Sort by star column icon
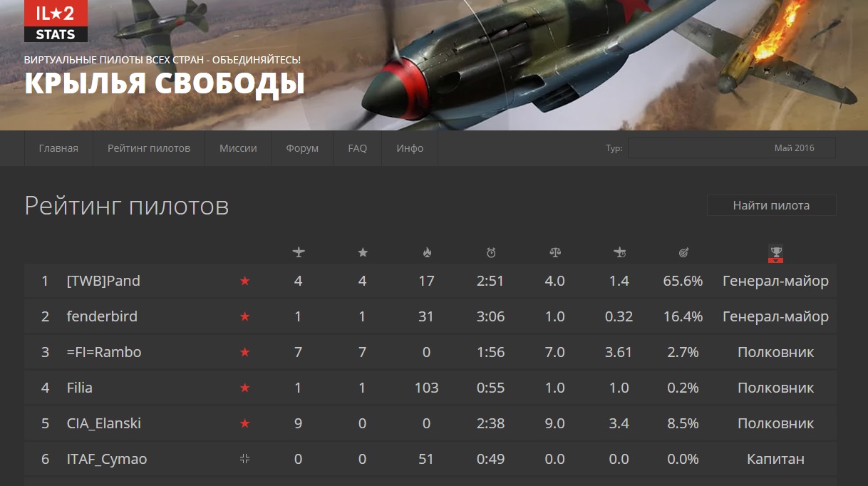The image size is (868, 486). [363, 252]
